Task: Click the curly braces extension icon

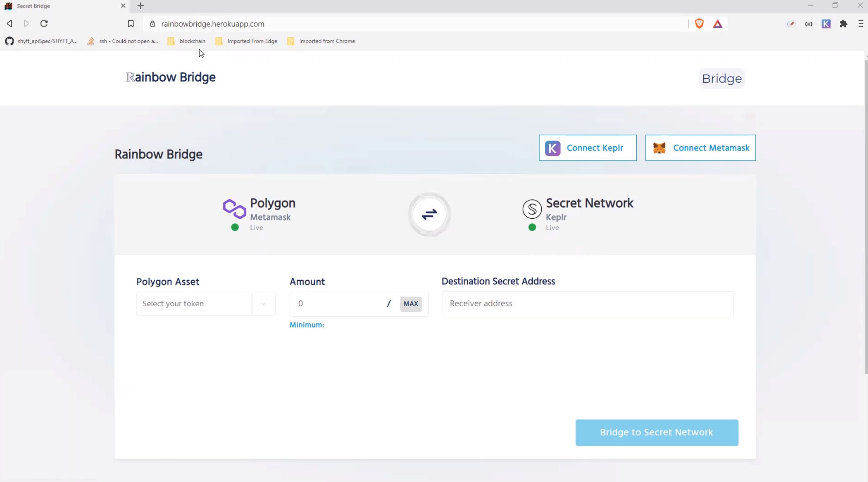Action: [x=808, y=24]
